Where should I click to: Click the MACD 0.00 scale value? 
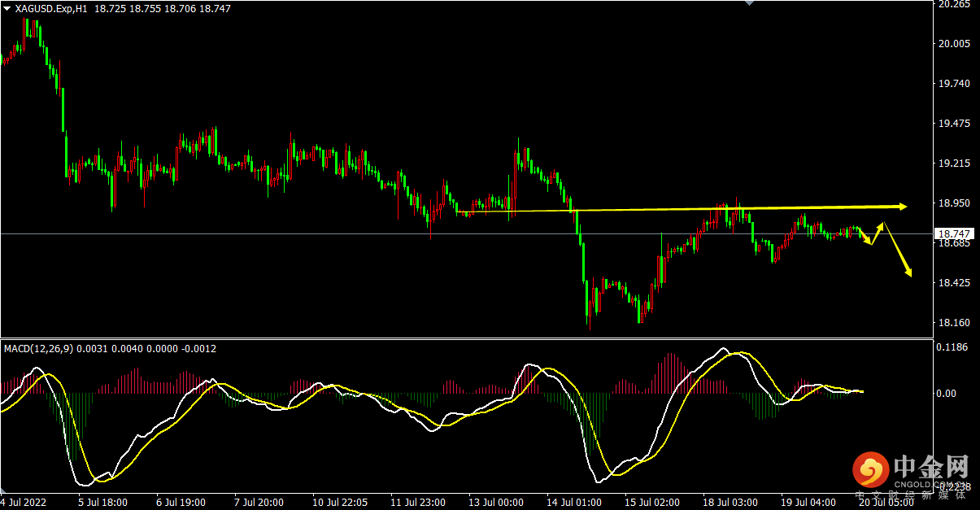[948, 394]
